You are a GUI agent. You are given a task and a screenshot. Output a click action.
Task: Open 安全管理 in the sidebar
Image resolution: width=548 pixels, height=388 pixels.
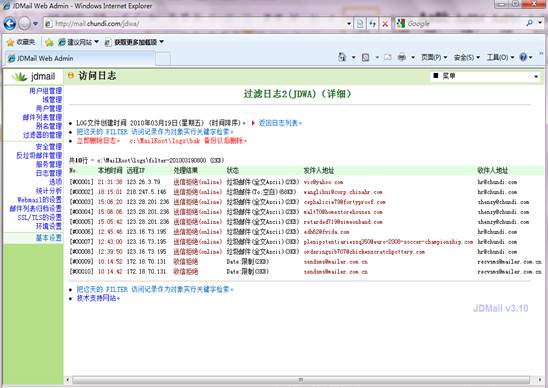click(x=49, y=146)
